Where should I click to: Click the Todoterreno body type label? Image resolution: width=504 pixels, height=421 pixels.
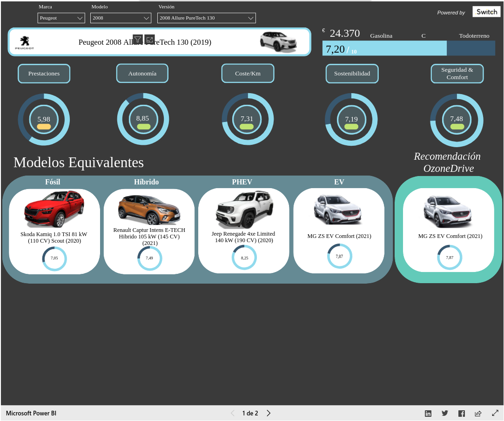474,36
